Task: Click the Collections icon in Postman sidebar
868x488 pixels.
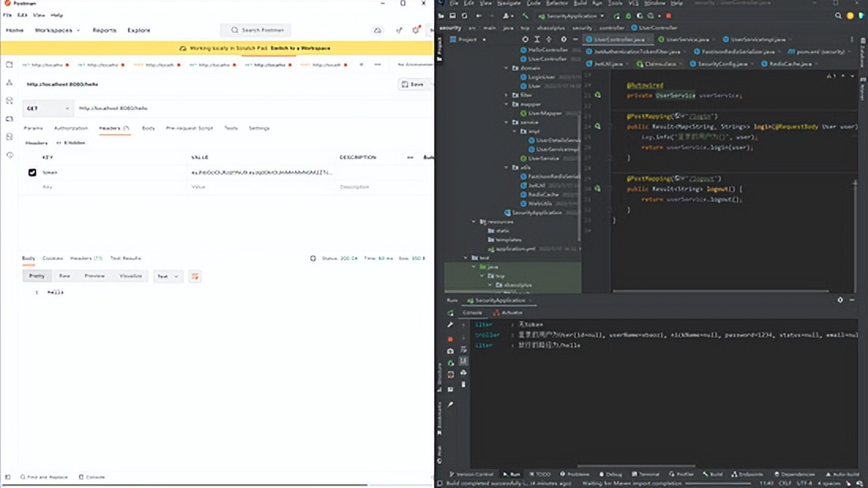Action: tap(9, 65)
